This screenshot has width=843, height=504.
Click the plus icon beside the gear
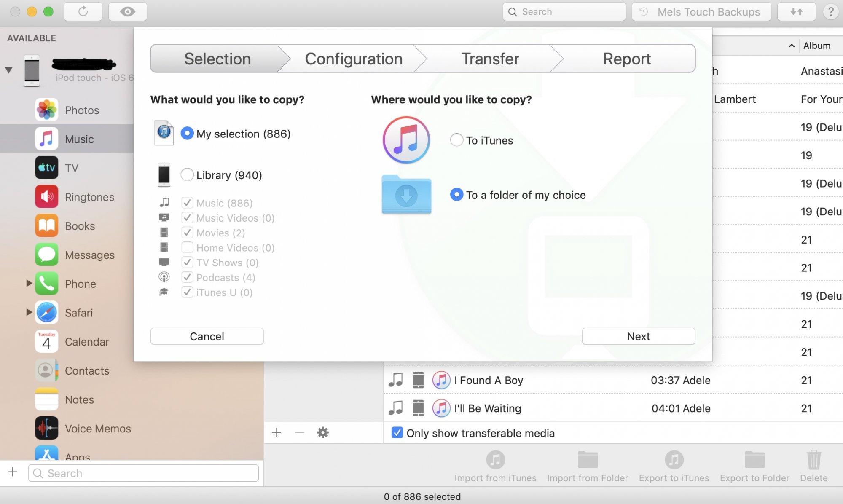(277, 432)
